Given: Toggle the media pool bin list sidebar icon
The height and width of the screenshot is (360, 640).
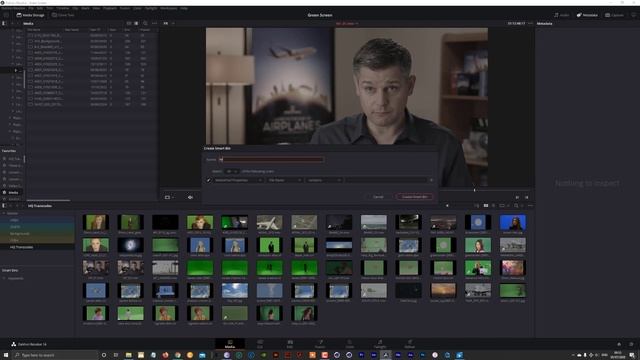Looking at the screenshot, I should point(4,206).
